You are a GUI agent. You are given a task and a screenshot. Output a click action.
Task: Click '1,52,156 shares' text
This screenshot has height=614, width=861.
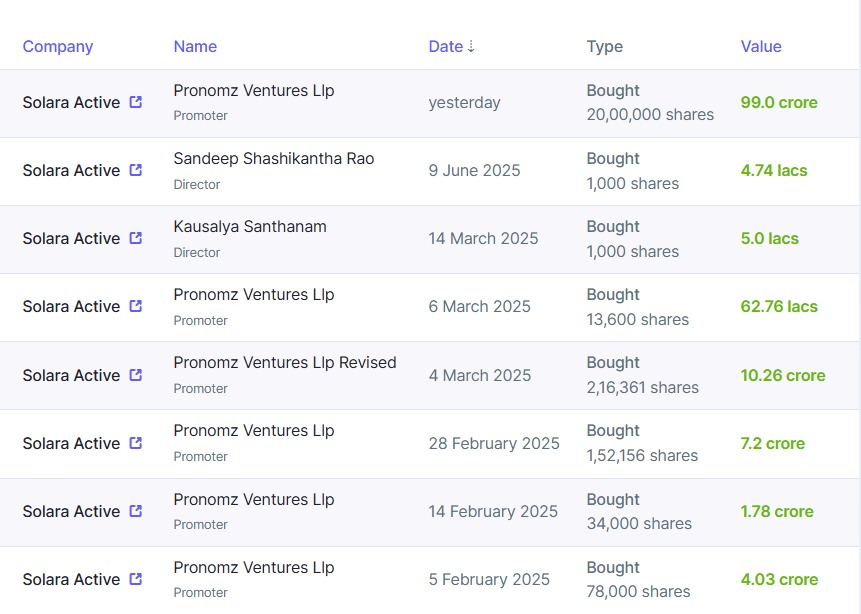tap(642, 456)
